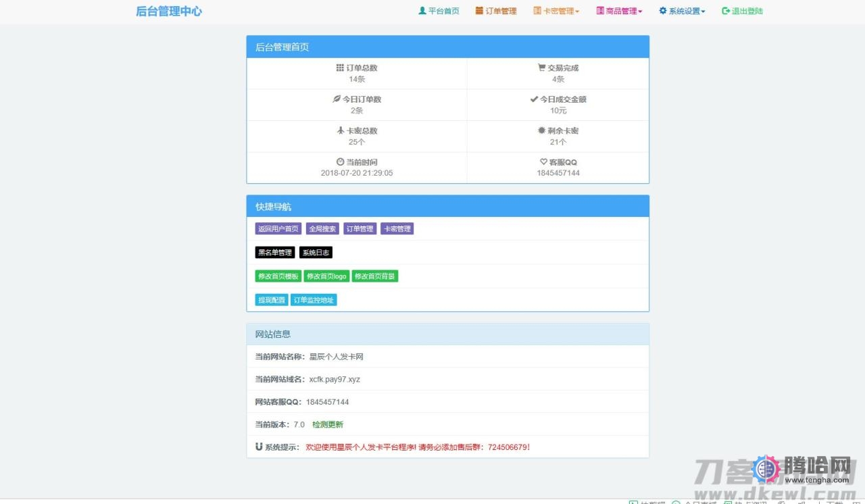Viewport: 865px width, 504px height.
Task: Click the shopping cart icon beside 交易完成
Action: point(541,68)
